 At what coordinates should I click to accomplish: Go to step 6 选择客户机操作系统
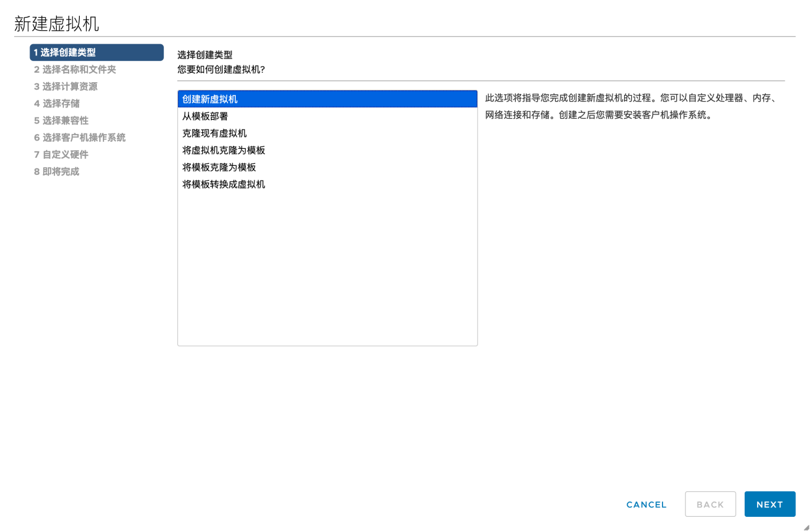pos(80,138)
